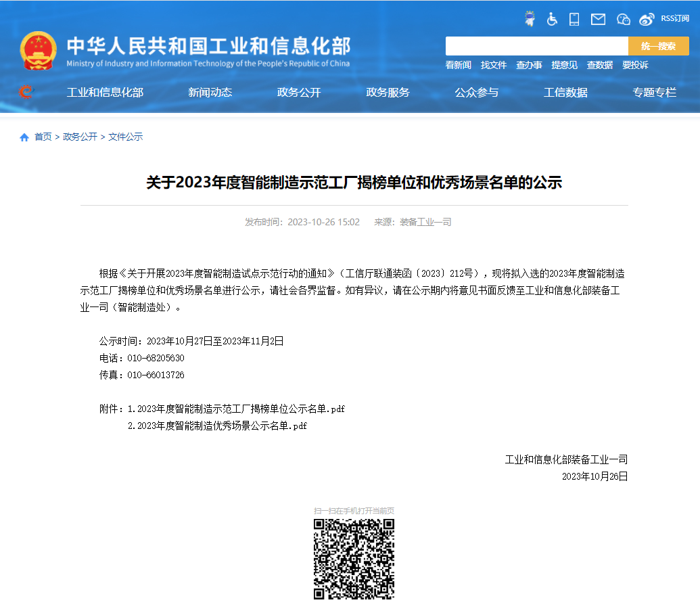The image size is (700, 615).
Task: Click inside the search input field
Action: [x=536, y=45]
